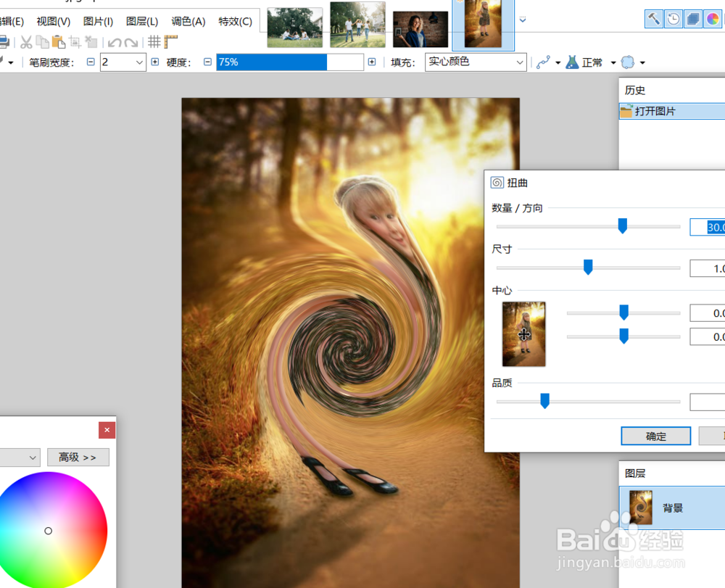
Task: Open the 特效(C) menu
Action: 236,21
